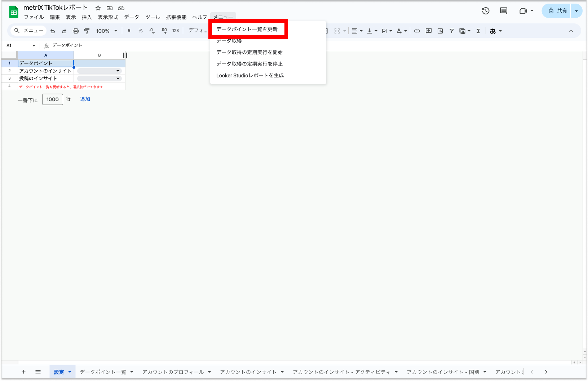Click the print icon
Viewport: 588px width, 381px height.
pos(76,31)
